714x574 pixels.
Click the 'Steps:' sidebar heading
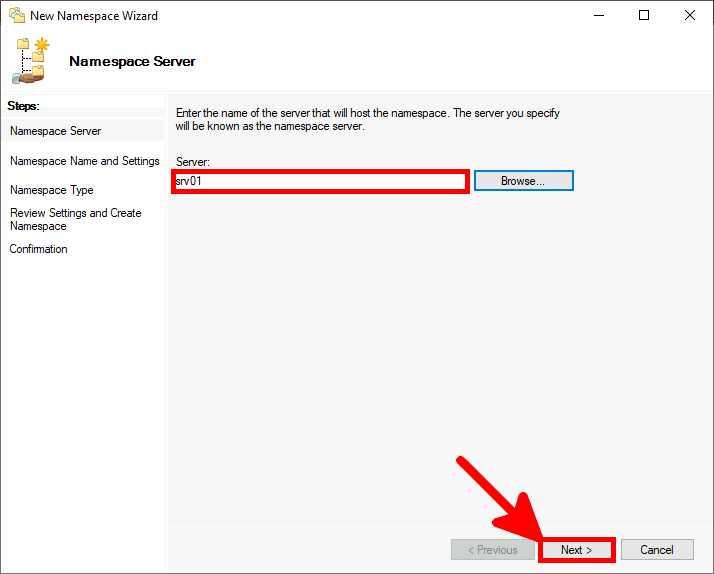(24, 106)
